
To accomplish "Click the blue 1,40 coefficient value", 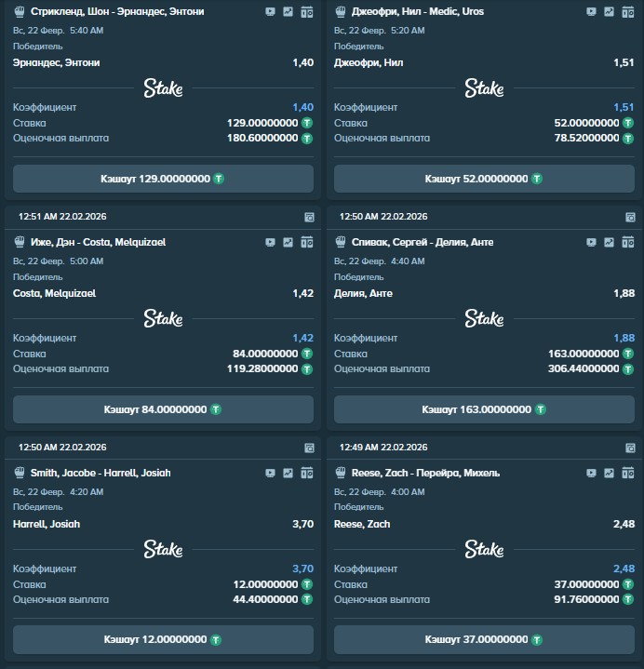I will [303, 108].
